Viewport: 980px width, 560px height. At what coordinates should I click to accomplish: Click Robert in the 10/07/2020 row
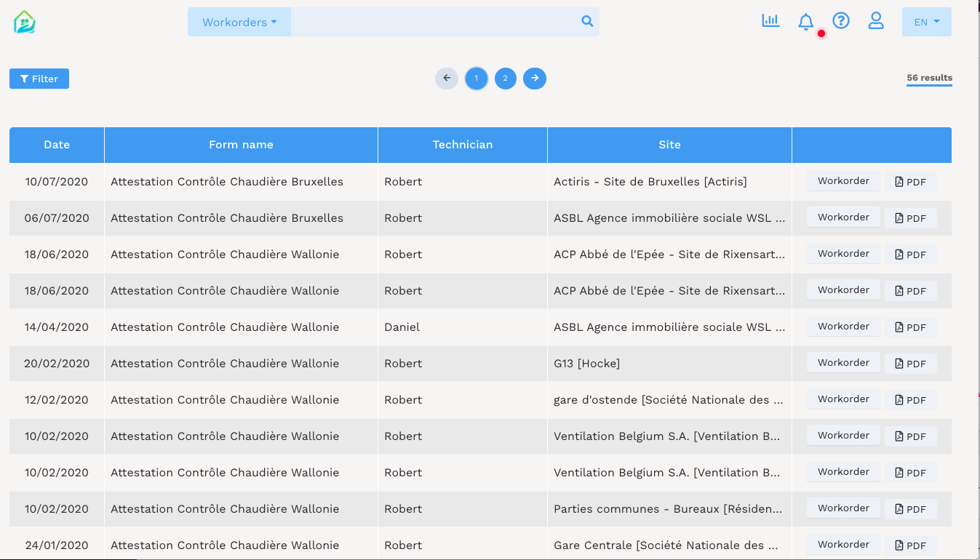(x=403, y=182)
